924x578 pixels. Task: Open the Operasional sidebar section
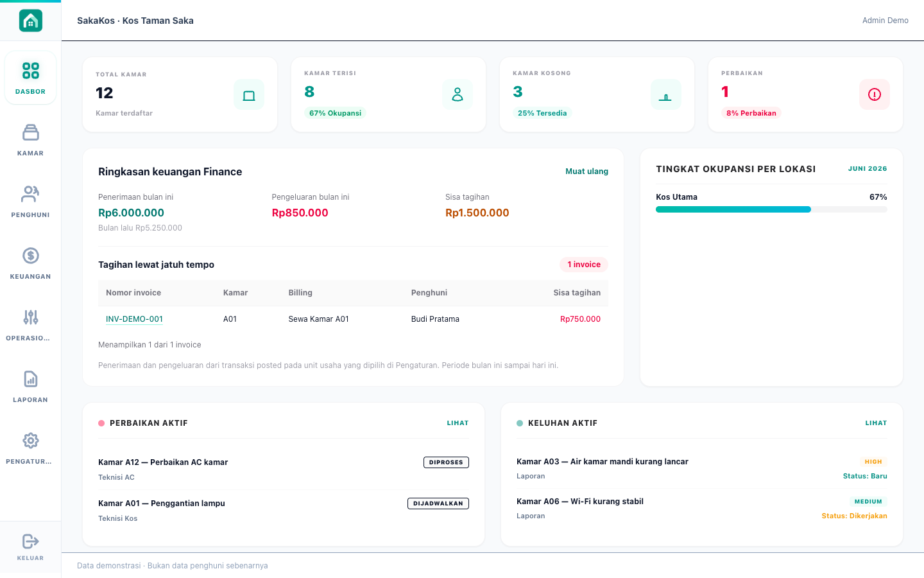[x=30, y=324]
